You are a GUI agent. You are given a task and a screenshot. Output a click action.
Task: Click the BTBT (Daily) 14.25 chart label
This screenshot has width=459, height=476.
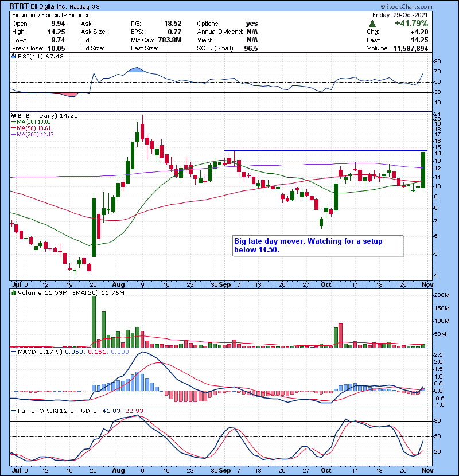48,115
